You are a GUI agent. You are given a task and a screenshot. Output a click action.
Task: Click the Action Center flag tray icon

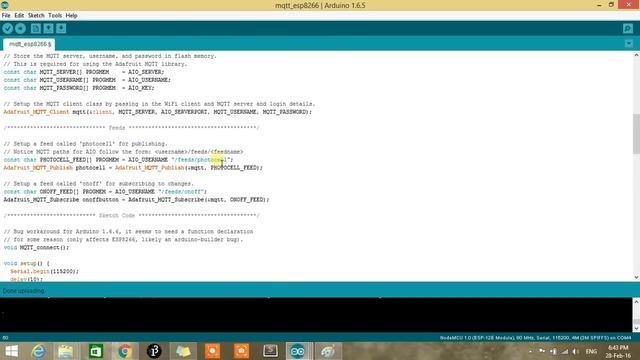coord(542,351)
